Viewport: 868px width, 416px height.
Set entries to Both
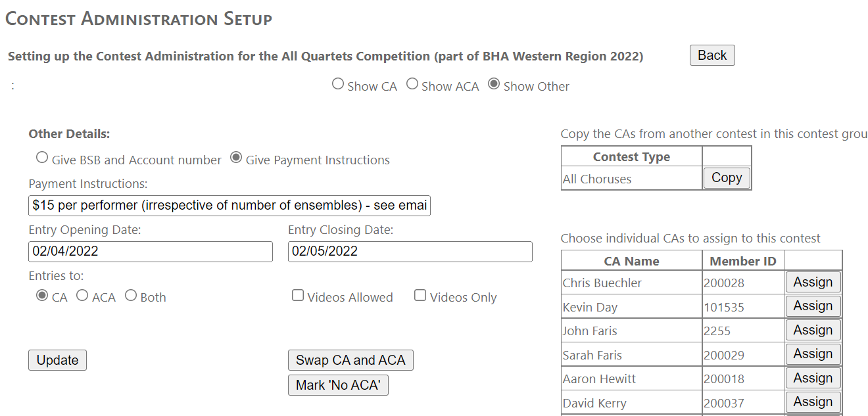point(131,296)
